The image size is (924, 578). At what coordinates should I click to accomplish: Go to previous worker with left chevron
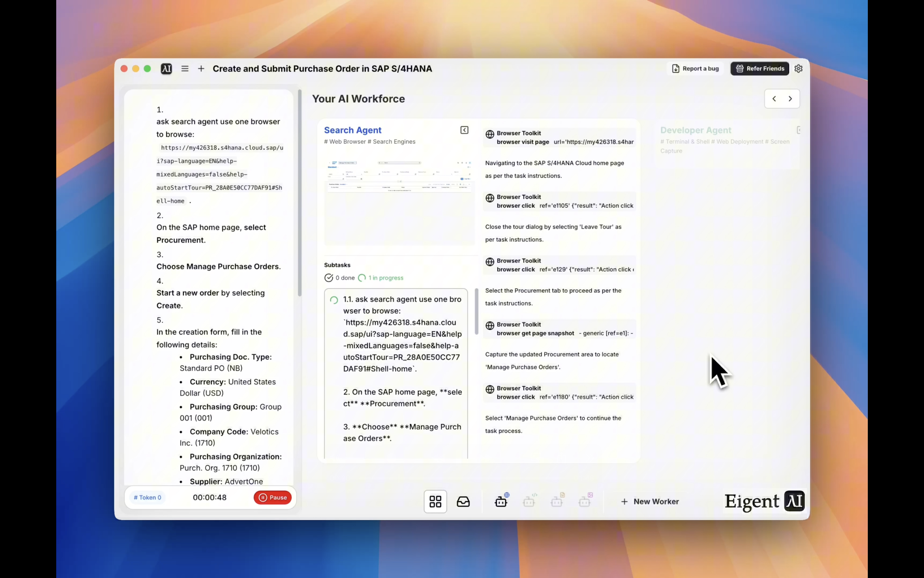[x=774, y=98]
